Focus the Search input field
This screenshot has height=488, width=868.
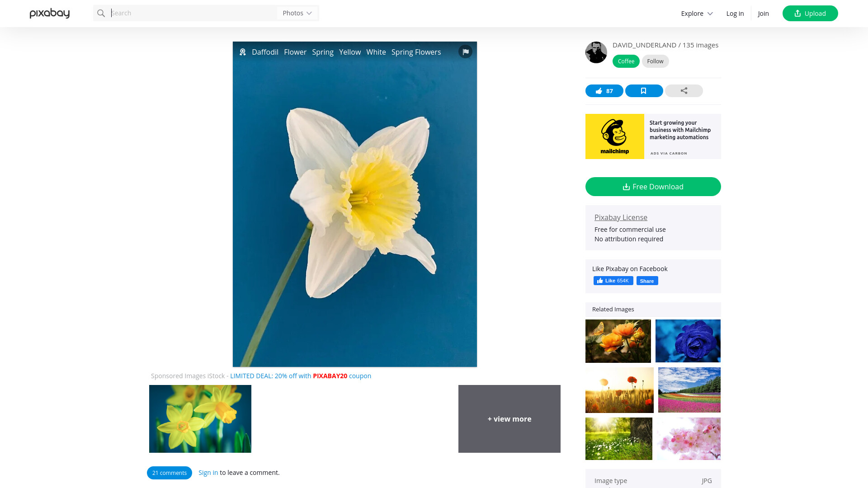[193, 13]
